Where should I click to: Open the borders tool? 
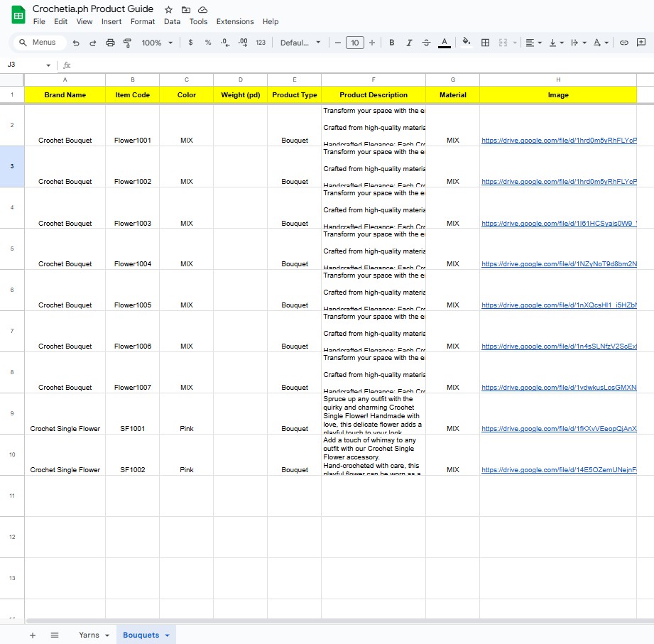(x=485, y=43)
